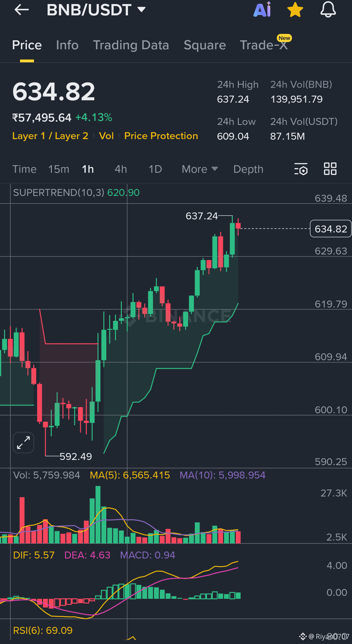Tap the back arrow icon

(x=22, y=10)
